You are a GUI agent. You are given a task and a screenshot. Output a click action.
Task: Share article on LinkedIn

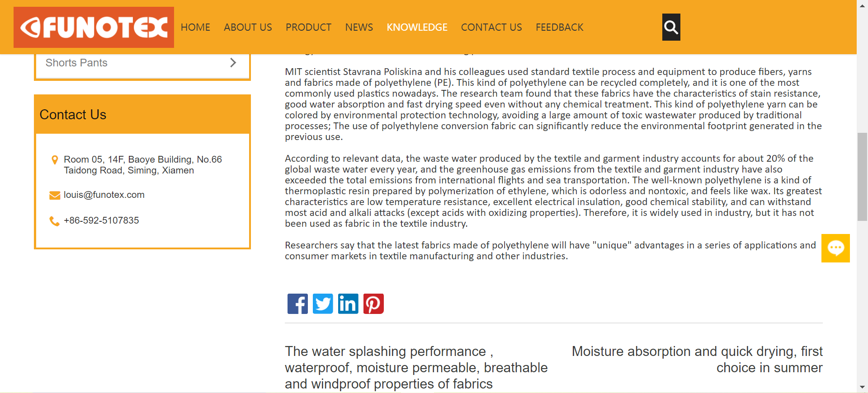click(x=348, y=304)
